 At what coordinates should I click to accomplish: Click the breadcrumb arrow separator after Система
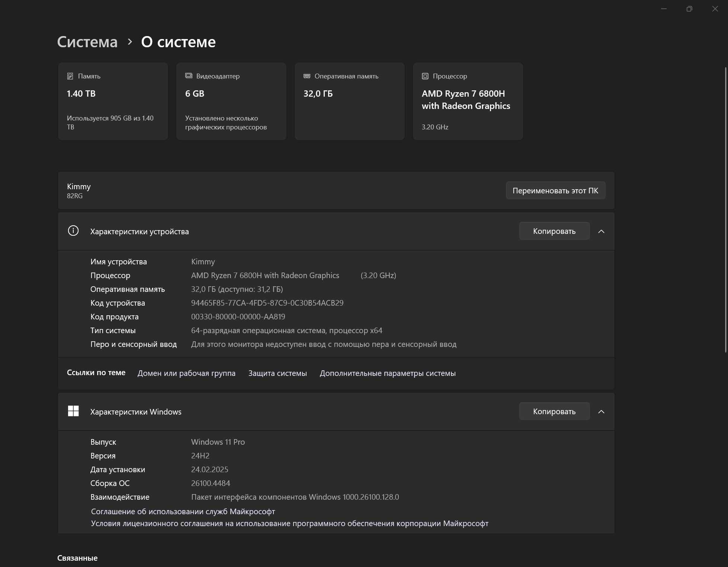click(x=130, y=42)
